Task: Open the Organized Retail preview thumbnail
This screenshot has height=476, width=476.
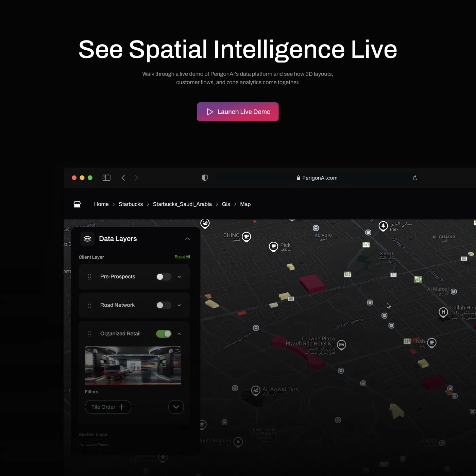Action: pos(133,366)
